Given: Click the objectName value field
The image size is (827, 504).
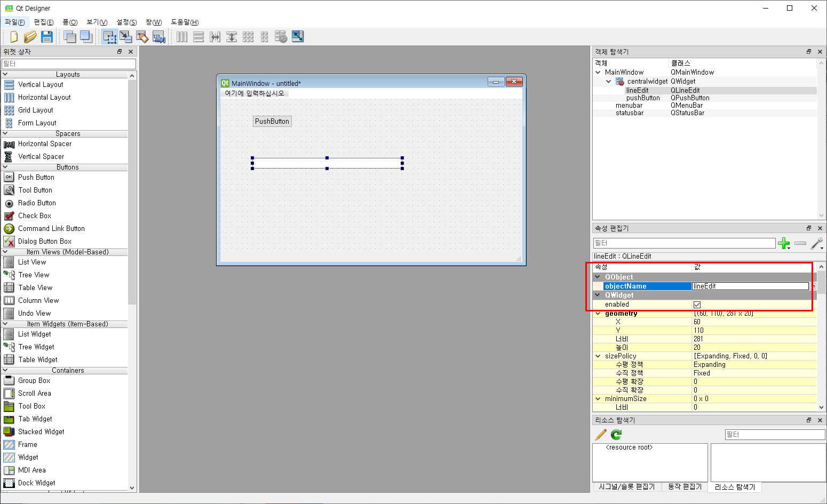Looking at the screenshot, I should (x=750, y=286).
